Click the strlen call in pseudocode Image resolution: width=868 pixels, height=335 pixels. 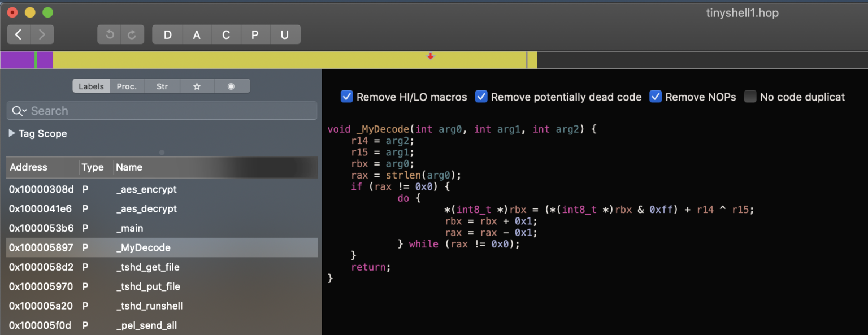click(403, 175)
